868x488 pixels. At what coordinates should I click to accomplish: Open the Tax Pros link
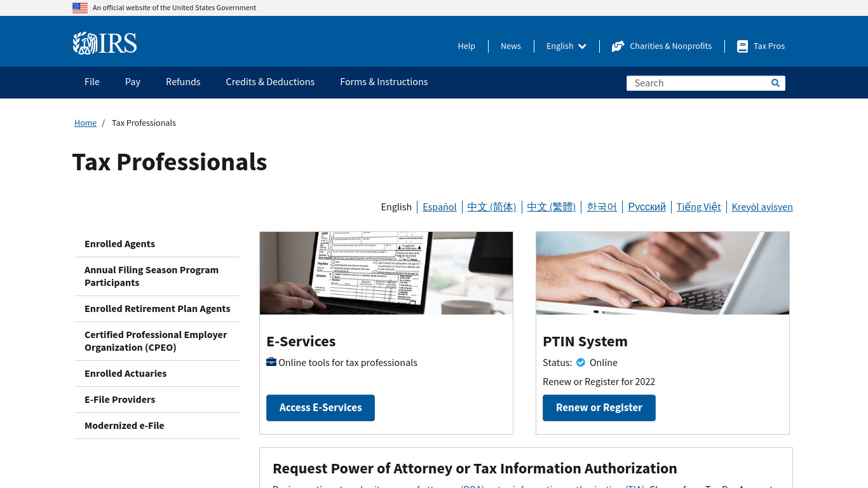[769, 46]
